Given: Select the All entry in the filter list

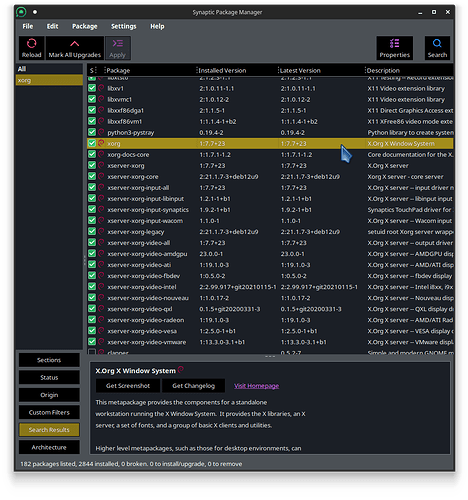Looking at the screenshot, I should [49, 69].
